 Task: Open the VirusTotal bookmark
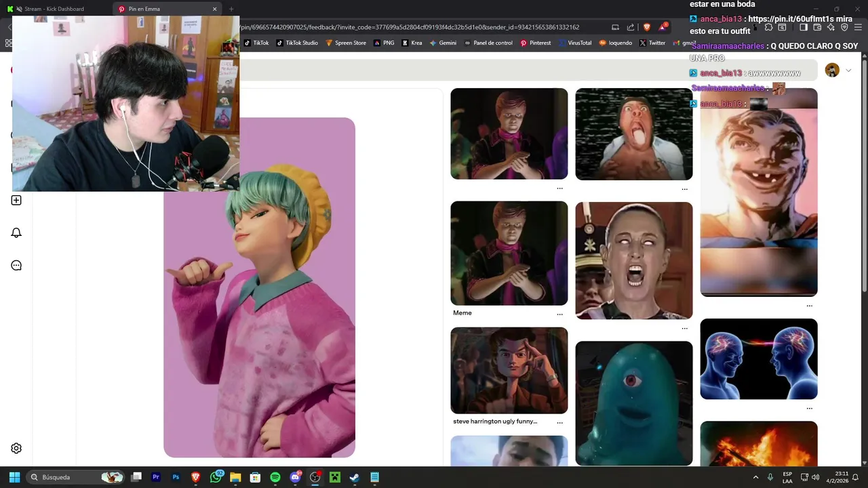[575, 43]
